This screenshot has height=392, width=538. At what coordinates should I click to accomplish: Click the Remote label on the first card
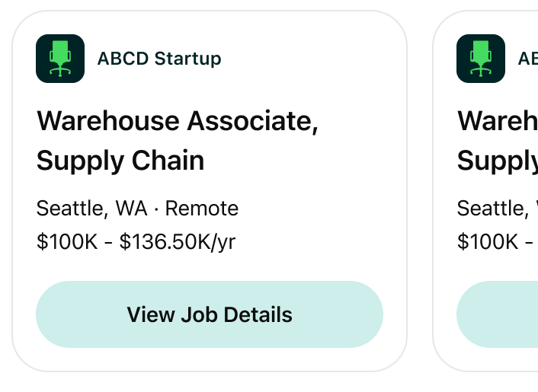click(x=202, y=209)
